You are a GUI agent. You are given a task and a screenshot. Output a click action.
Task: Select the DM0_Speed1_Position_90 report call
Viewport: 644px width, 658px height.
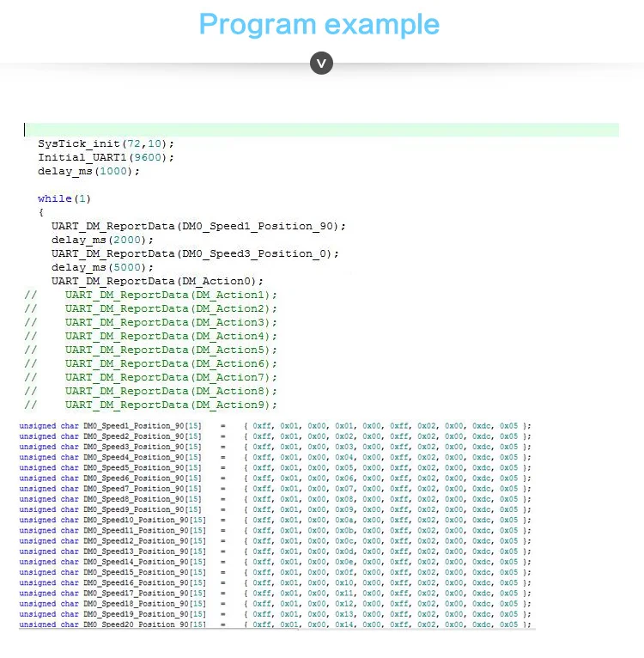point(198,226)
